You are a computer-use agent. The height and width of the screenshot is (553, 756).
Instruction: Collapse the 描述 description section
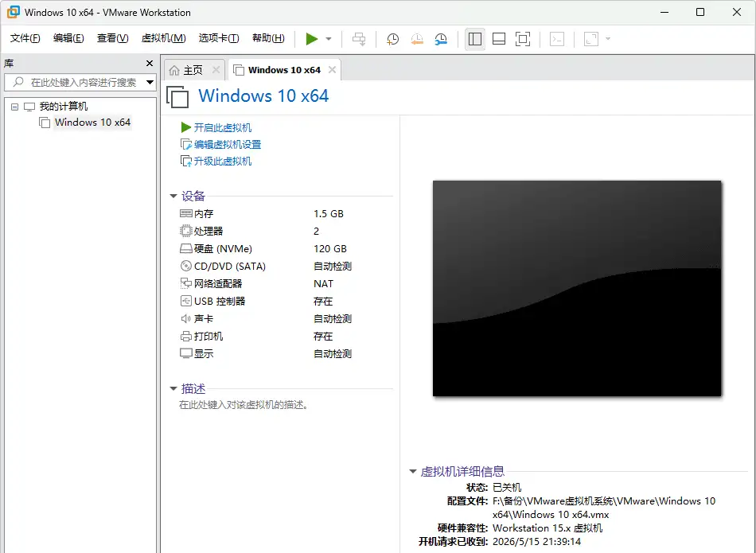point(173,388)
